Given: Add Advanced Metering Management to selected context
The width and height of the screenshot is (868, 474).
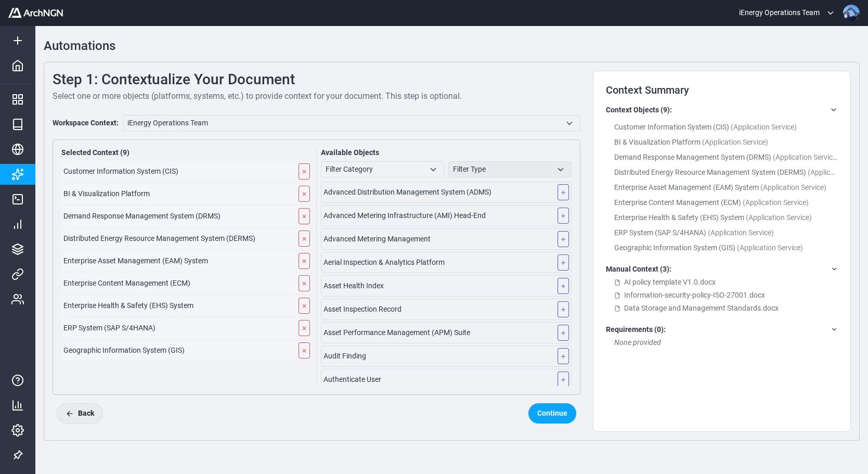Looking at the screenshot, I should (563, 239).
